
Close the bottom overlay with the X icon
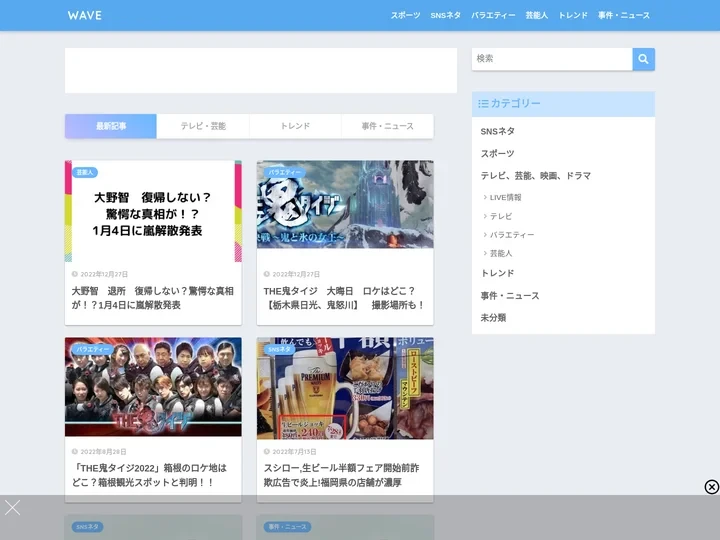[x=12, y=507]
